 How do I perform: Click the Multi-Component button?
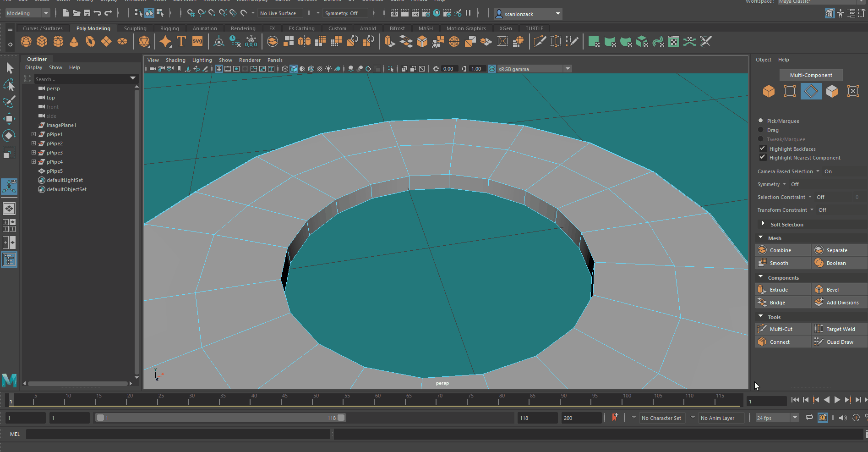click(x=811, y=75)
